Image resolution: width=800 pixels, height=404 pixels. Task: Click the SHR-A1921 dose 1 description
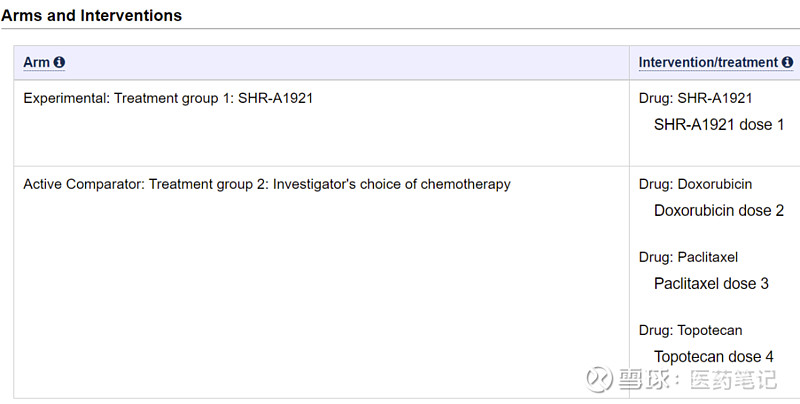click(718, 125)
